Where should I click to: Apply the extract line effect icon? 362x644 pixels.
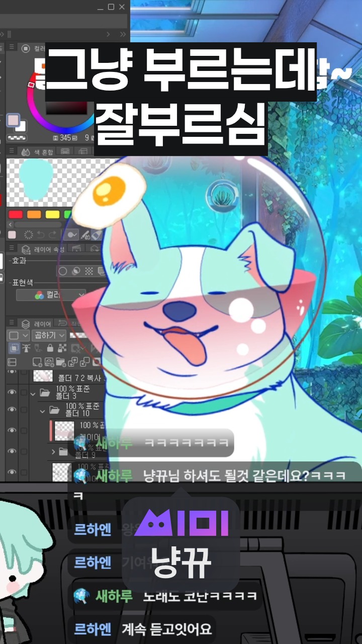[x=75, y=271]
